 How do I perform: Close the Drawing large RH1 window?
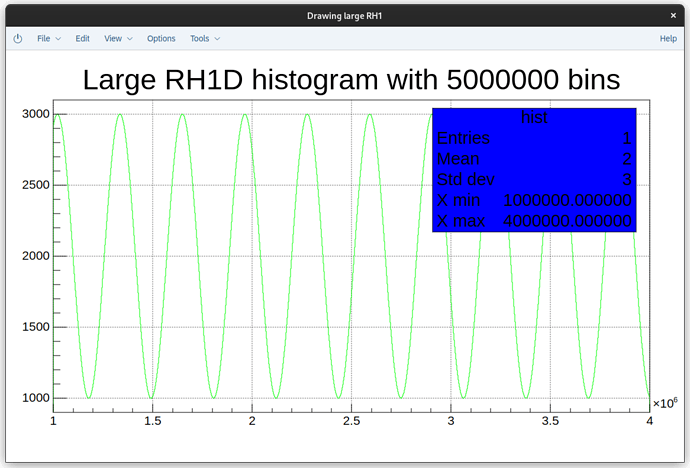(x=672, y=14)
